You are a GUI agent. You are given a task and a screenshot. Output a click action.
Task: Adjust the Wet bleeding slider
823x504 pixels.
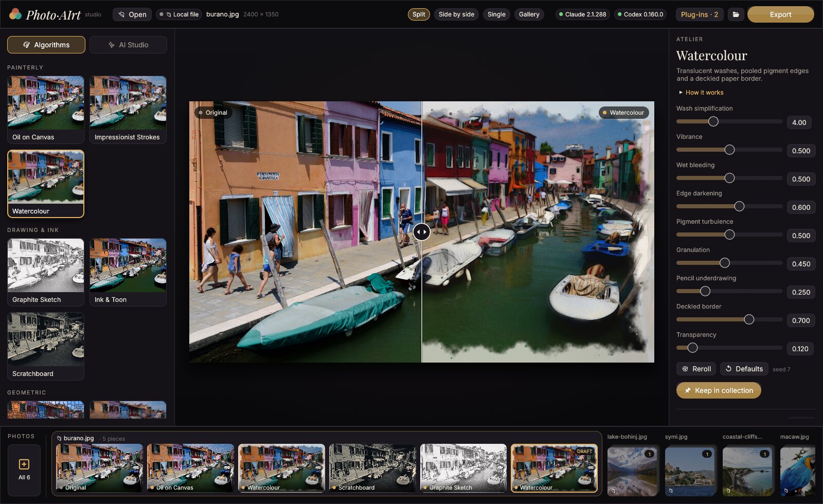tap(729, 178)
